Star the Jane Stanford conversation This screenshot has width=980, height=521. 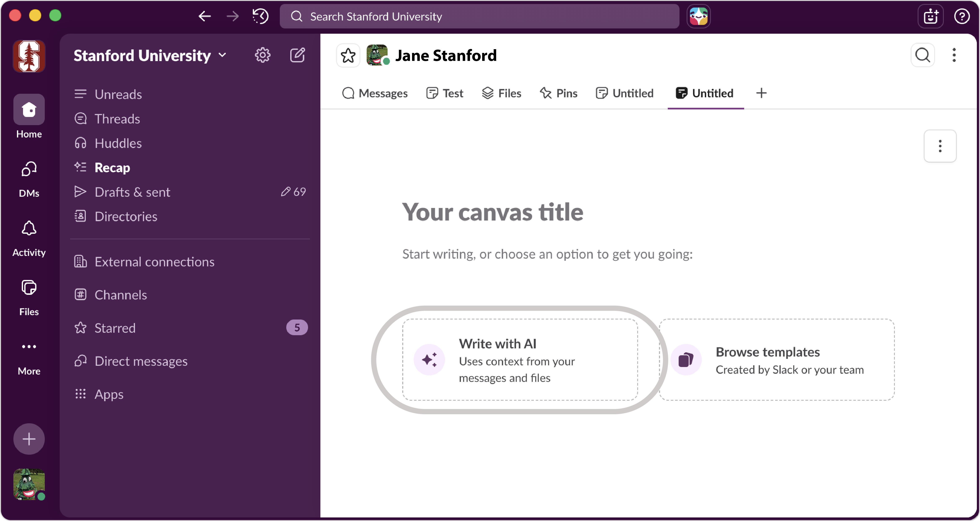click(348, 55)
